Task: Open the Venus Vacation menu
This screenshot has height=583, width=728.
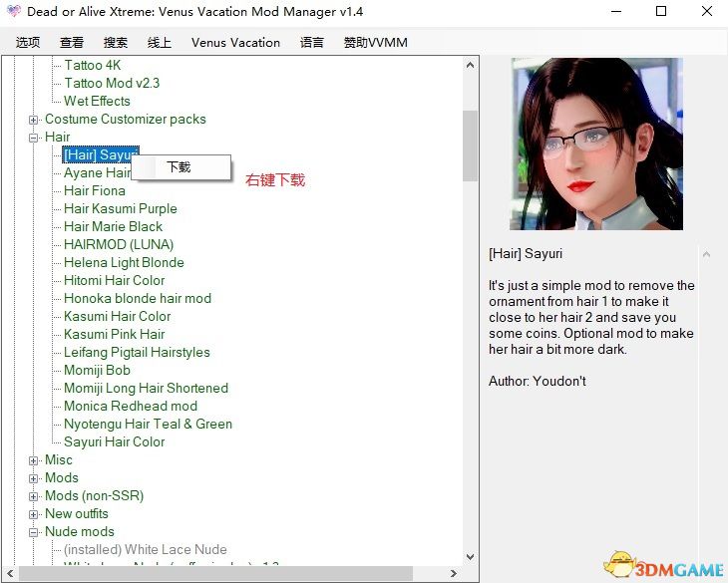Action: (235, 43)
